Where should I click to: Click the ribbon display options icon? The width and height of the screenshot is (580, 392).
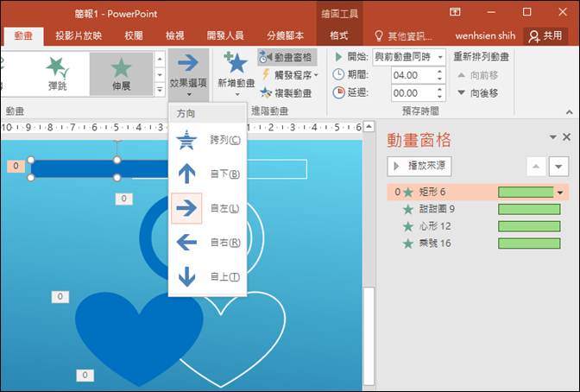click(x=455, y=12)
